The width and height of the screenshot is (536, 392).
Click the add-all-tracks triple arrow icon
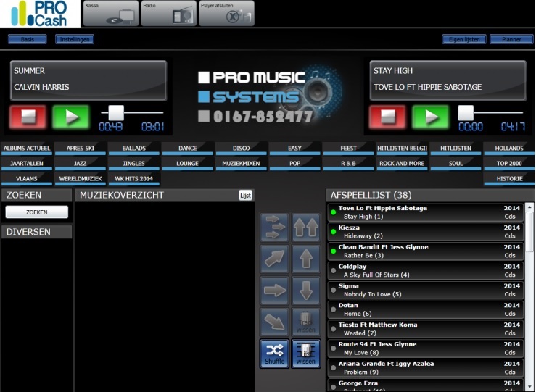click(274, 228)
